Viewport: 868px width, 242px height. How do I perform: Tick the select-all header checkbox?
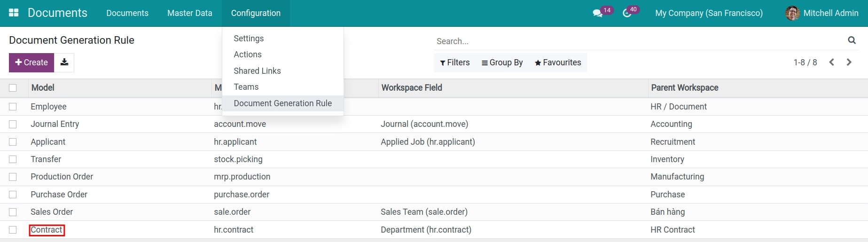pos(13,88)
